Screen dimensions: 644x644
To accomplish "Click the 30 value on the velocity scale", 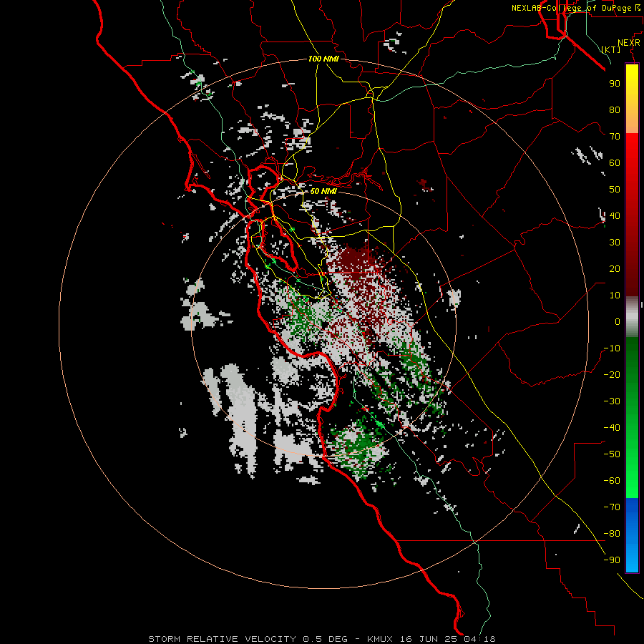I will (615, 243).
